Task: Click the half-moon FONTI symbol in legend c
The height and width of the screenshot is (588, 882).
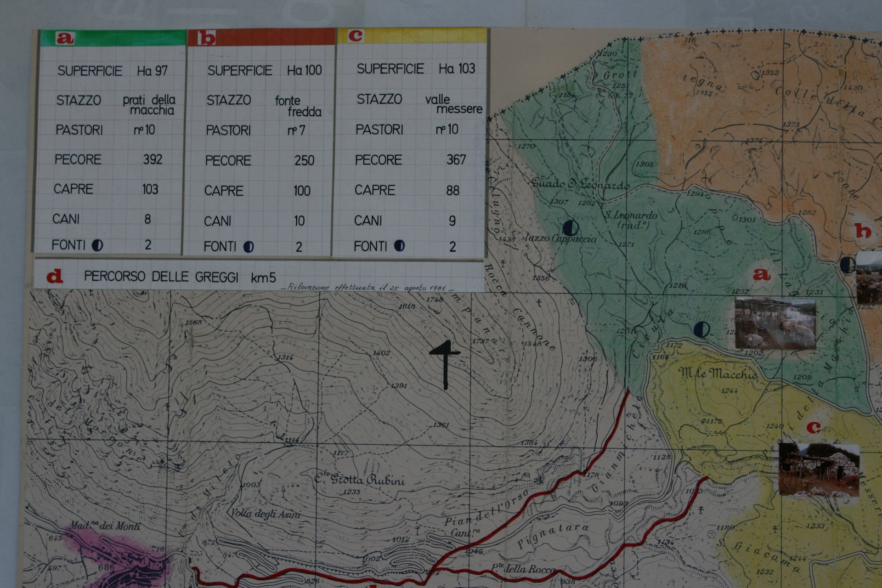Action: click(400, 246)
